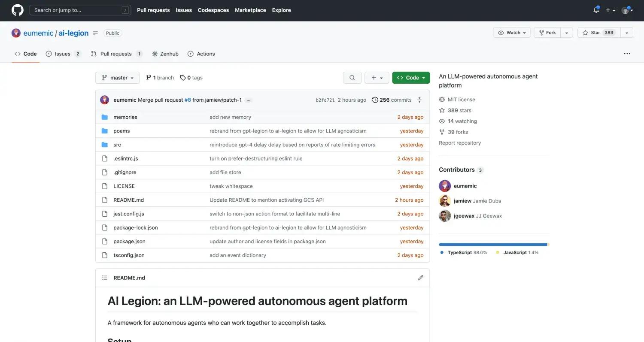Open the README.md file link in file list

point(128,200)
